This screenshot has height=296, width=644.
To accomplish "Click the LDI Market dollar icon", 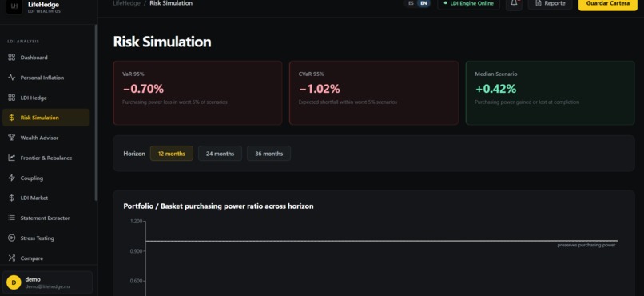I will pyautogui.click(x=11, y=198).
